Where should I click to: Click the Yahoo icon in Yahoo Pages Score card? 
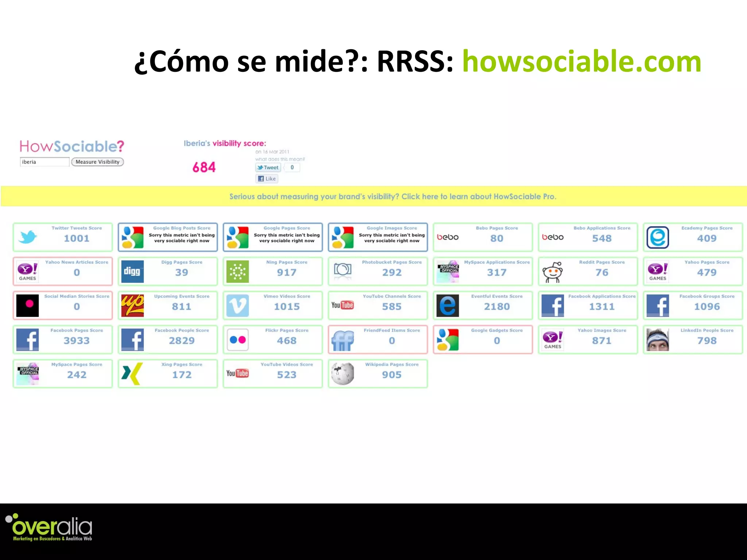[x=658, y=272]
